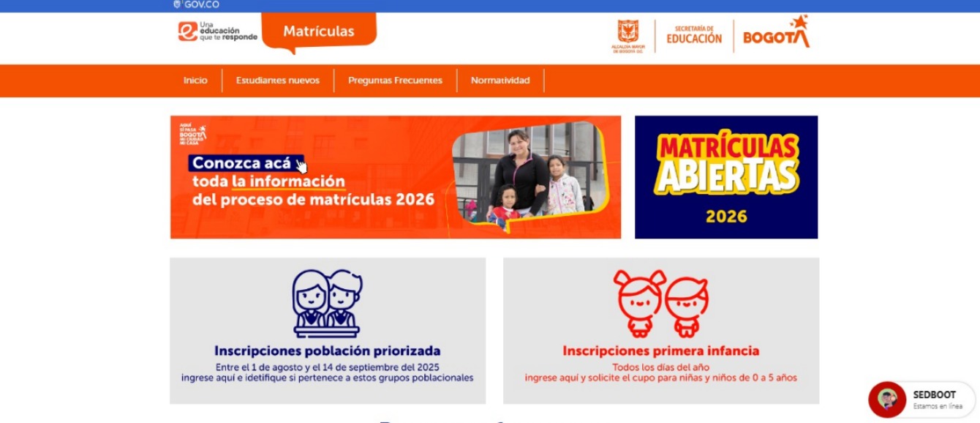Click the Matrículas speech-bubble header

pyautogui.click(x=319, y=31)
